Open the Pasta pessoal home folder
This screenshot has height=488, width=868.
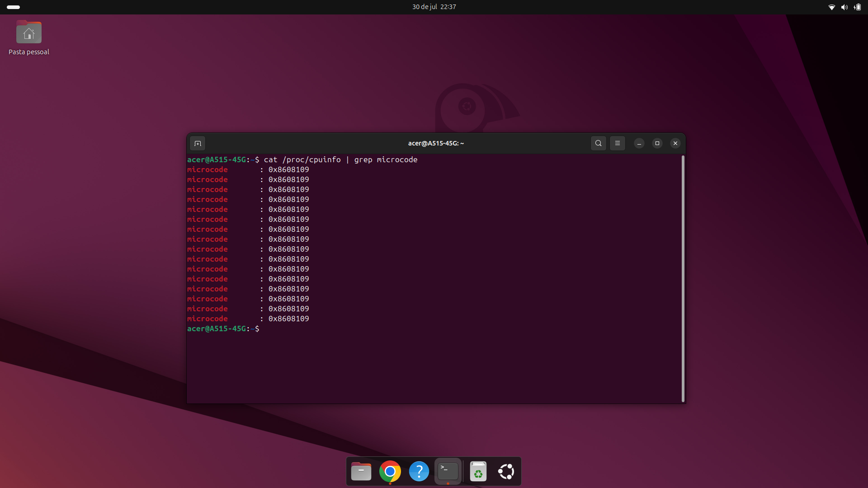pyautogui.click(x=29, y=38)
